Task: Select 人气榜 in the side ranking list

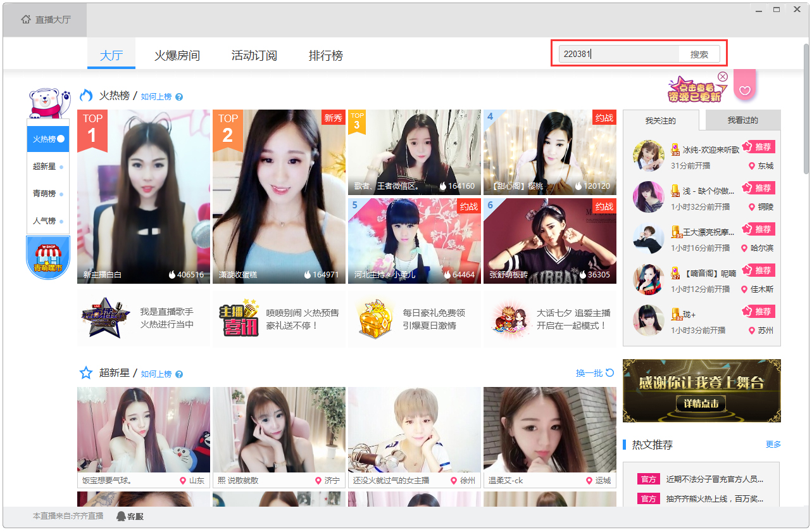Action: click(x=48, y=220)
